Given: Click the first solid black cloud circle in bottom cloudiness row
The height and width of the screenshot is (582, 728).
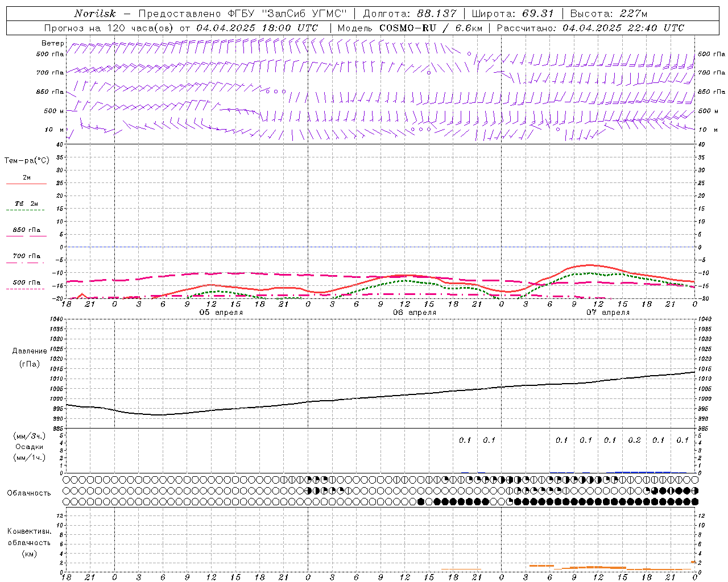Looking at the screenshot, I should click(421, 501).
